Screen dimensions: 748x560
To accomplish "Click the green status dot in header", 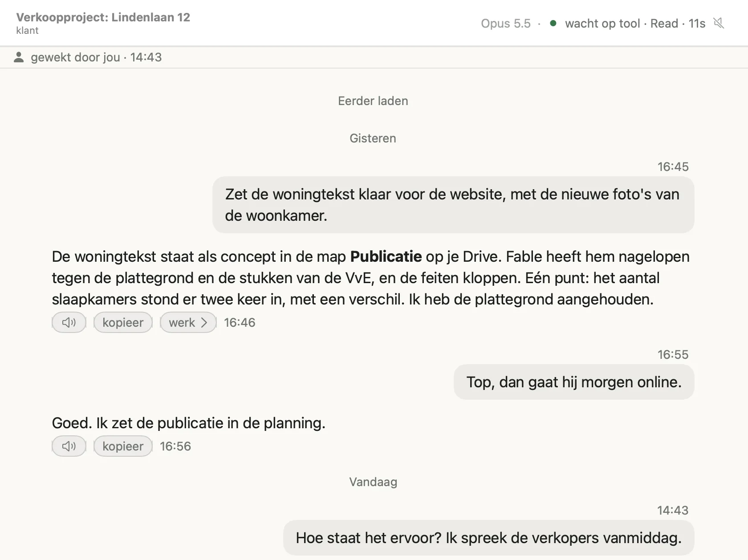I will pyautogui.click(x=553, y=23).
